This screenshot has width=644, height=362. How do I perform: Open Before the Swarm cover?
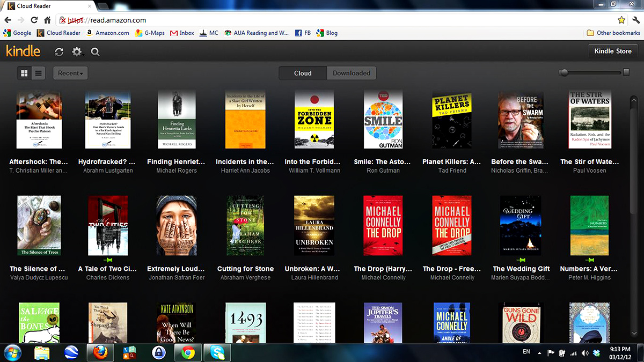[521, 120]
